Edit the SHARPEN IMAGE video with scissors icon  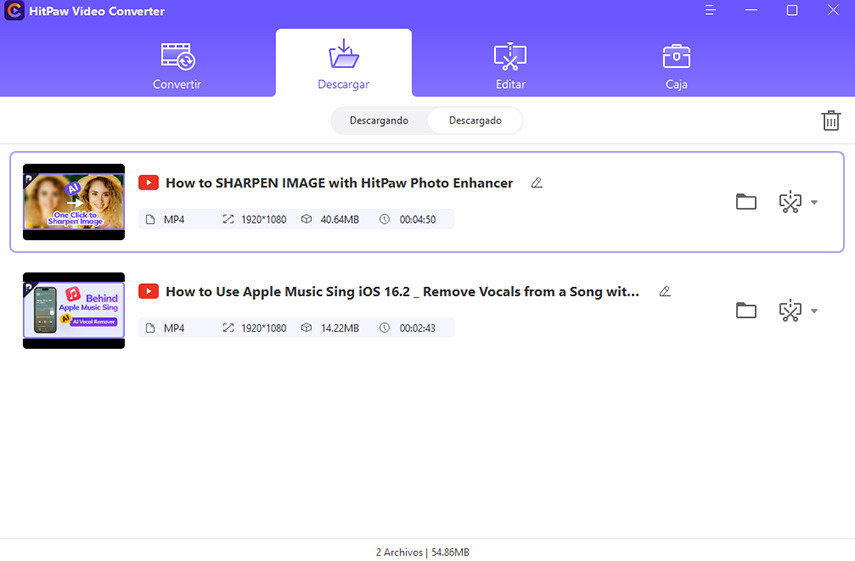(x=790, y=202)
